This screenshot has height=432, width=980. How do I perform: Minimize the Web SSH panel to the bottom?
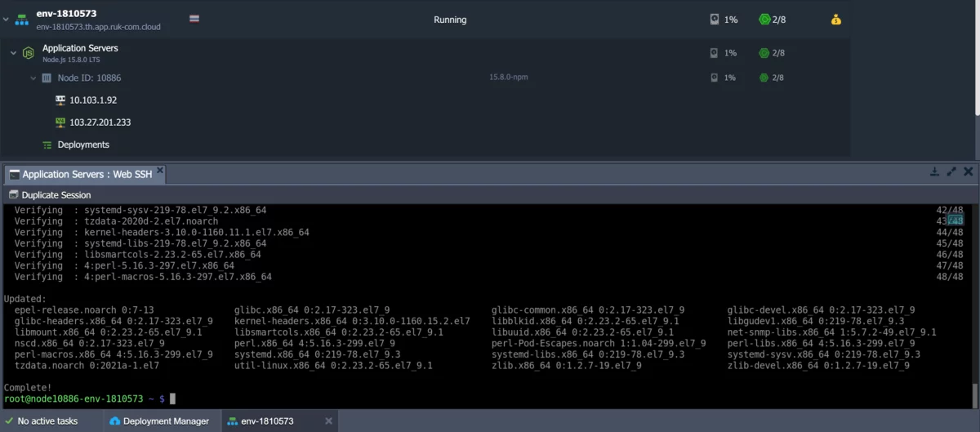[x=934, y=172]
